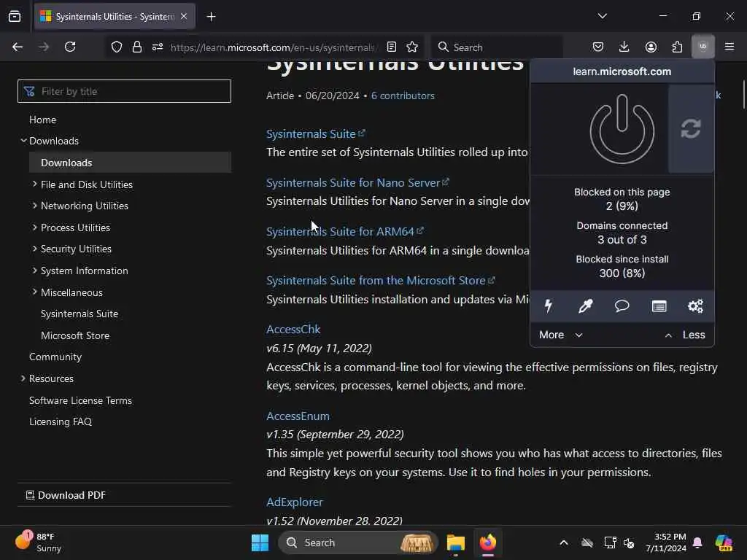This screenshot has width=747, height=560.
Task: Open Firefox application menu hamburger icon
Action: click(729, 47)
